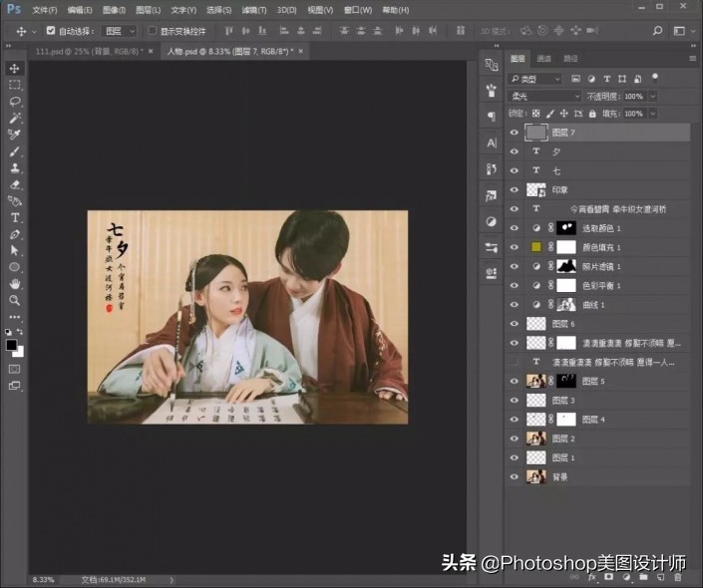Viewport: 703px width, 588px height.
Task: Select the 图层 5 layer thumbnail
Action: [x=535, y=381]
